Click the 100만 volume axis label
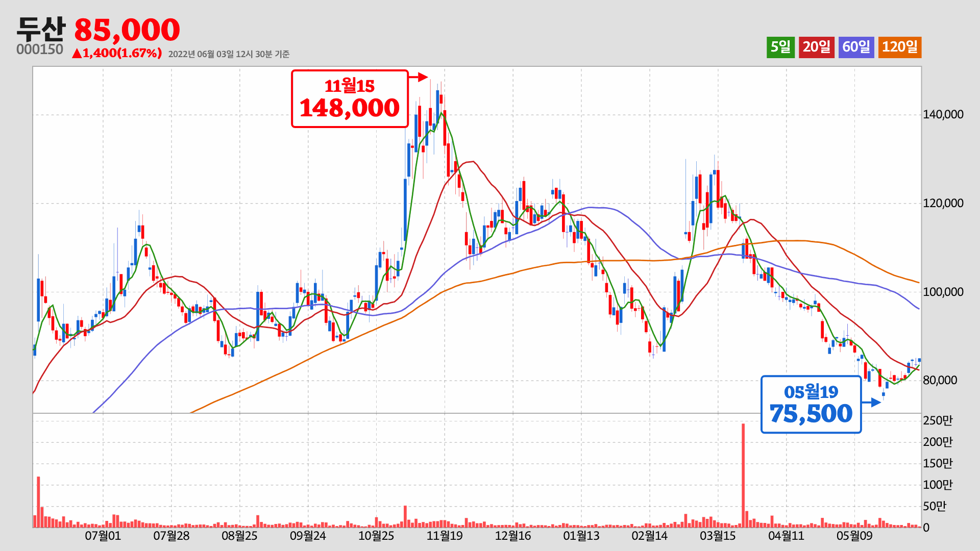Viewport: 980px width, 551px height. [x=938, y=485]
